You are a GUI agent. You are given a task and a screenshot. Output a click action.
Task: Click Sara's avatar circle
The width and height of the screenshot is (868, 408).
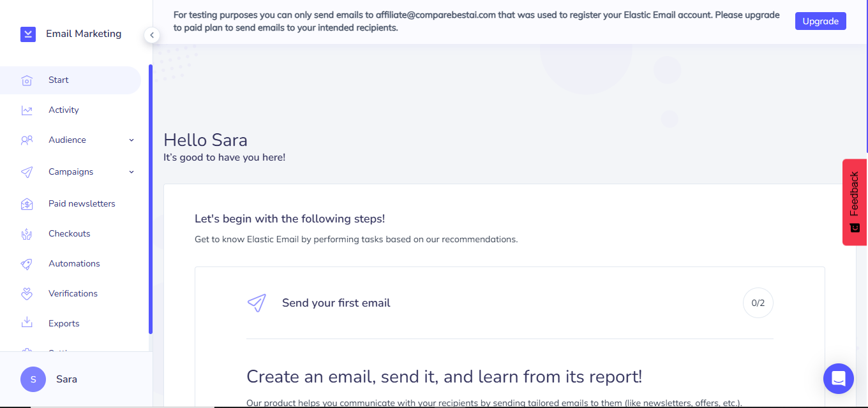[33, 379]
